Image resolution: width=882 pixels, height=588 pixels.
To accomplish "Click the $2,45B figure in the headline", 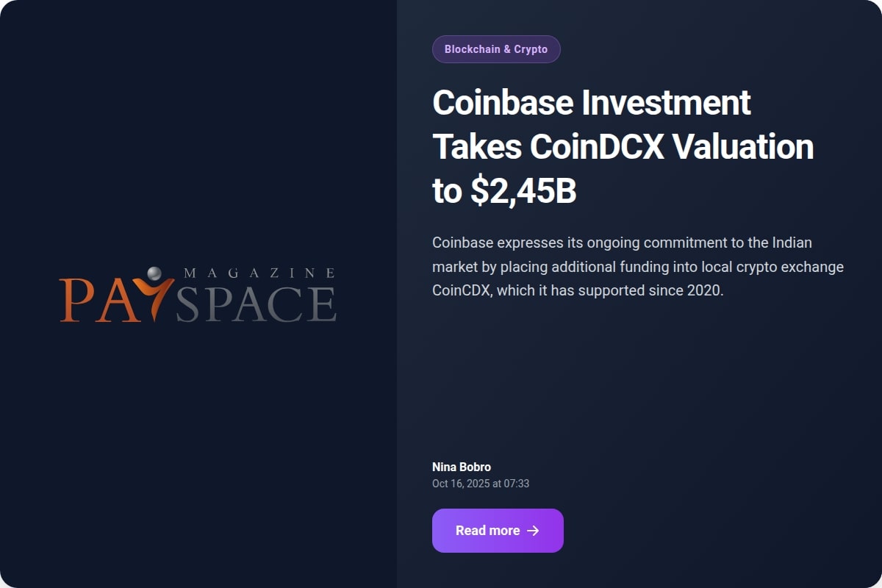I will click(x=523, y=191).
